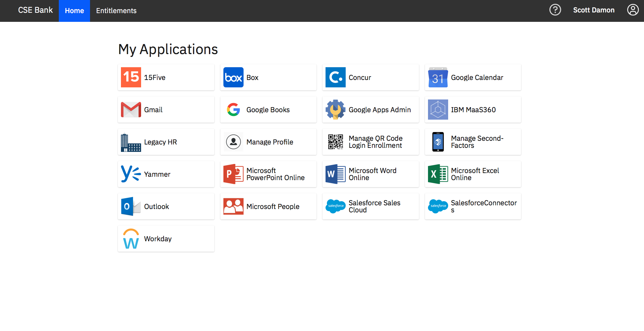The width and height of the screenshot is (644, 331).
Task: Click the Concur label
Action: [360, 78]
